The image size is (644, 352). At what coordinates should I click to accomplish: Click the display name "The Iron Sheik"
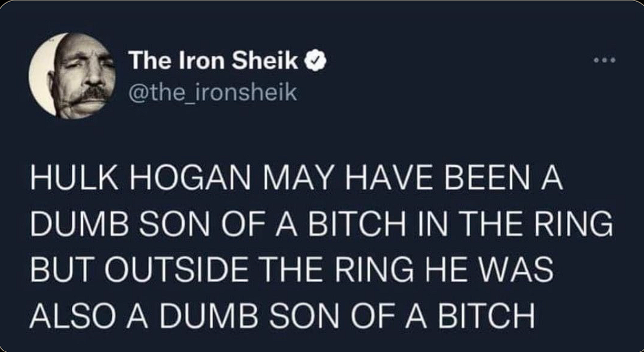214,61
